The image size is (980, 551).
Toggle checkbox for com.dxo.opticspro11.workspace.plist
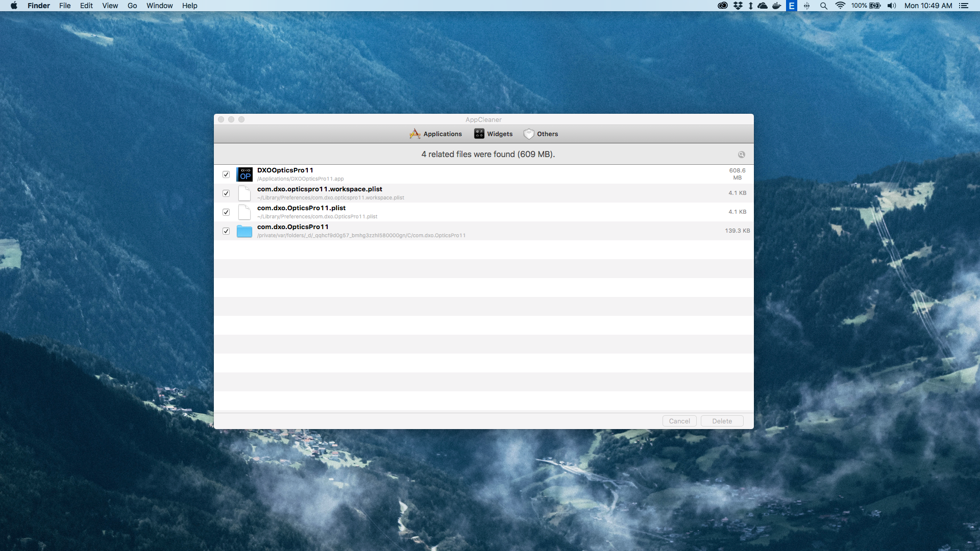click(x=226, y=193)
